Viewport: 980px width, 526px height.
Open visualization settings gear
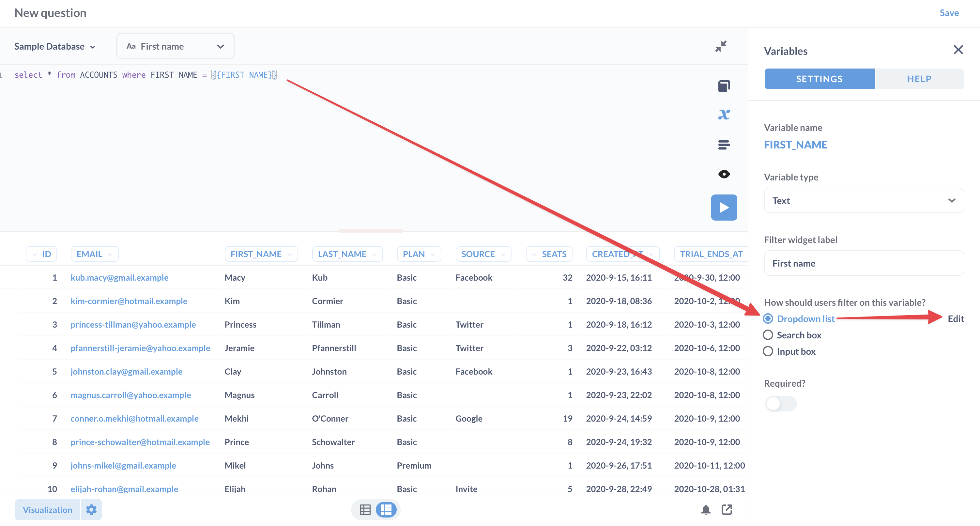(x=91, y=509)
